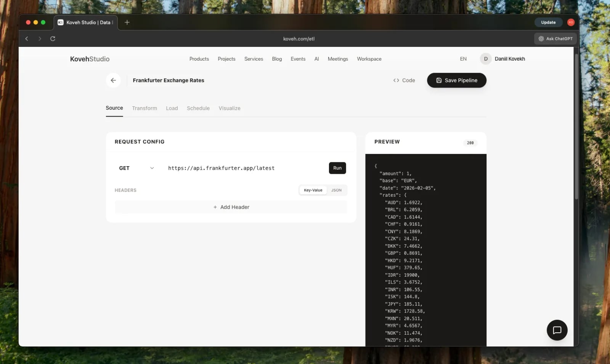This screenshot has width=610, height=364.
Task: Click the Ask ChatGPT button
Action: click(x=555, y=38)
